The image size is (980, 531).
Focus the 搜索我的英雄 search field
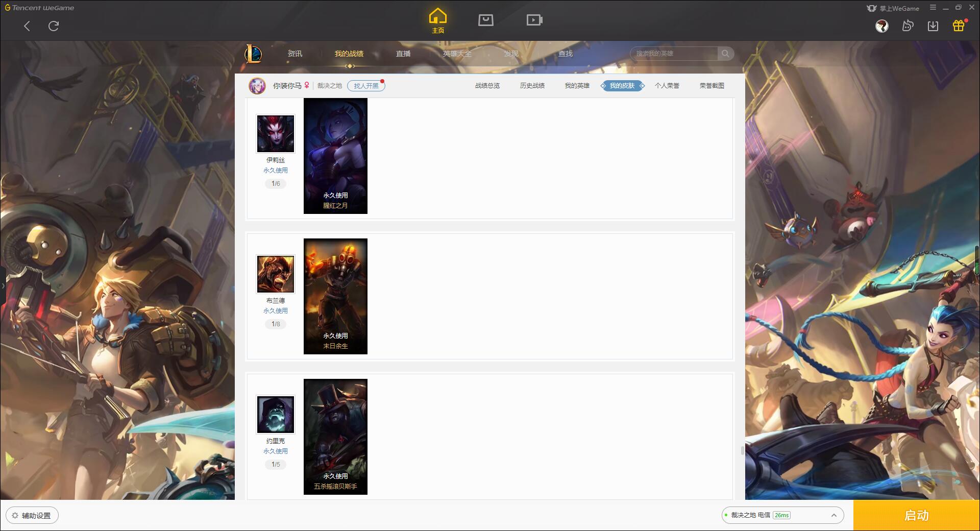(674, 54)
